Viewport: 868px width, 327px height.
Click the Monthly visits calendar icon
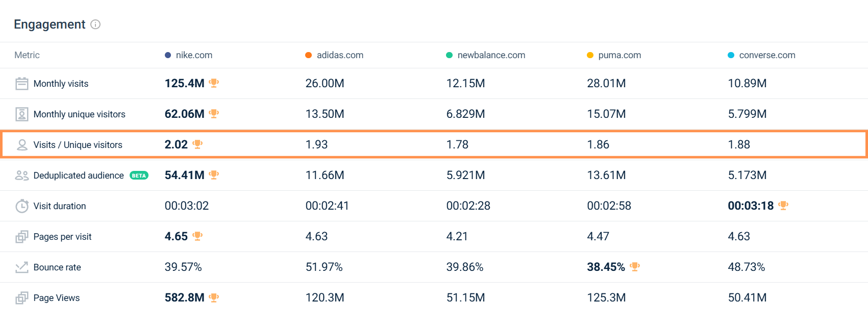pyautogui.click(x=22, y=84)
